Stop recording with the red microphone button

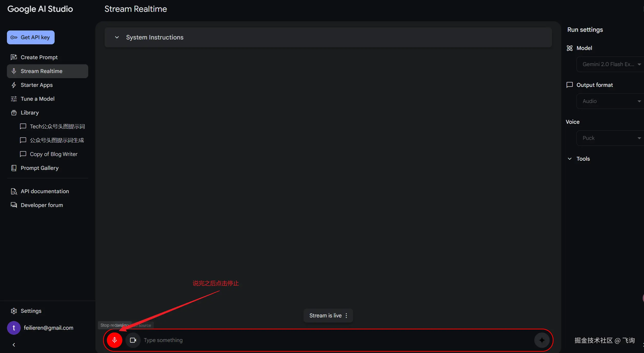[x=114, y=340]
